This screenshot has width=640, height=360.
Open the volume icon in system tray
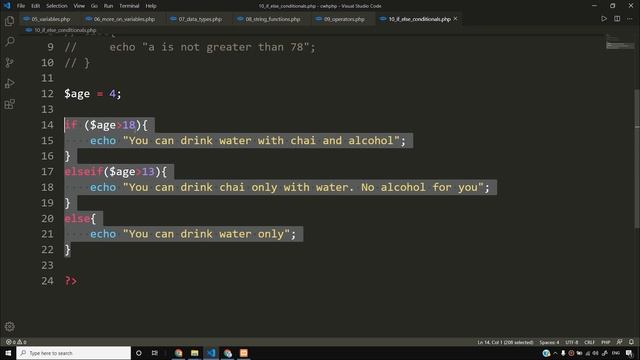596,353
